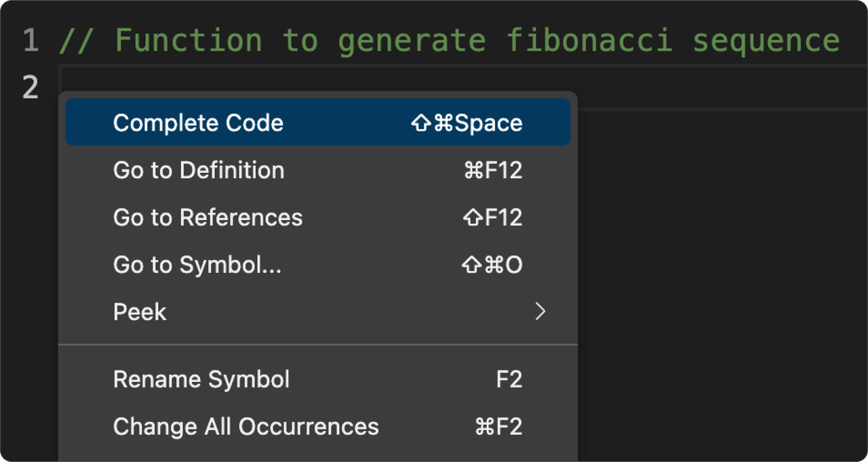This screenshot has height=462, width=868.
Task: Place cursor on word "fibonacci" in comment
Action: pos(589,41)
